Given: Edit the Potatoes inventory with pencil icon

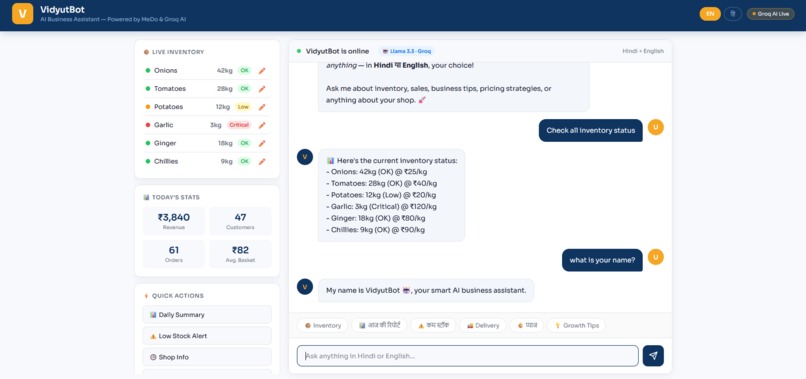Looking at the screenshot, I should tap(262, 107).
